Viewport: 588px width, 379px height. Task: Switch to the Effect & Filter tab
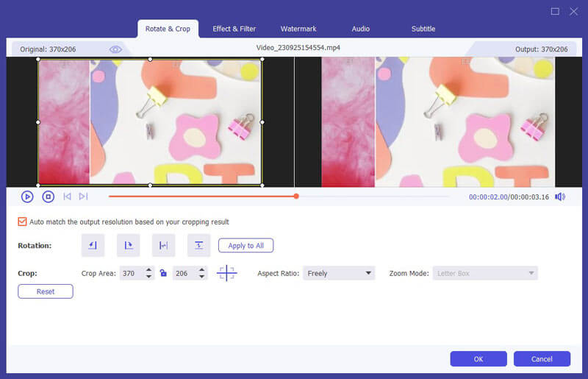[234, 29]
